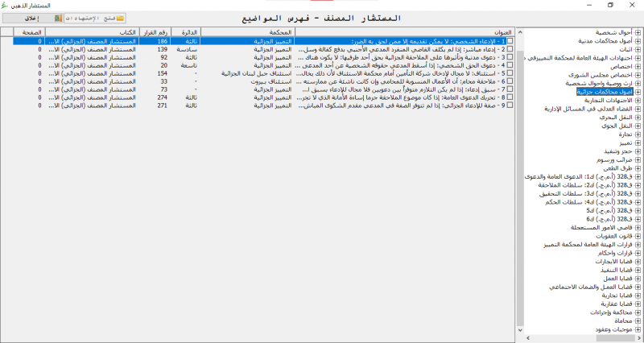Select ق328 ك4: سلطات الحكم item
Viewport: 644px width, 343px height.
[590, 202]
